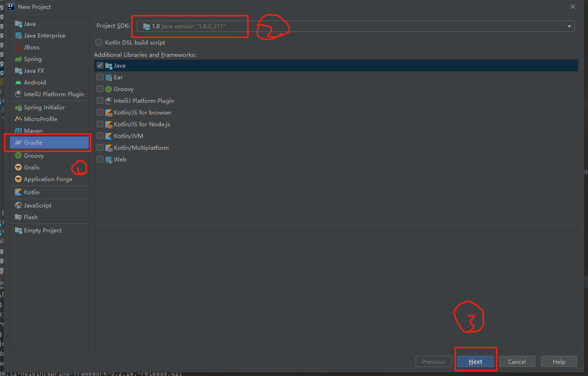Enable Kotlin DSL build script checkbox
The height and width of the screenshot is (376, 588).
[x=99, y=43]
